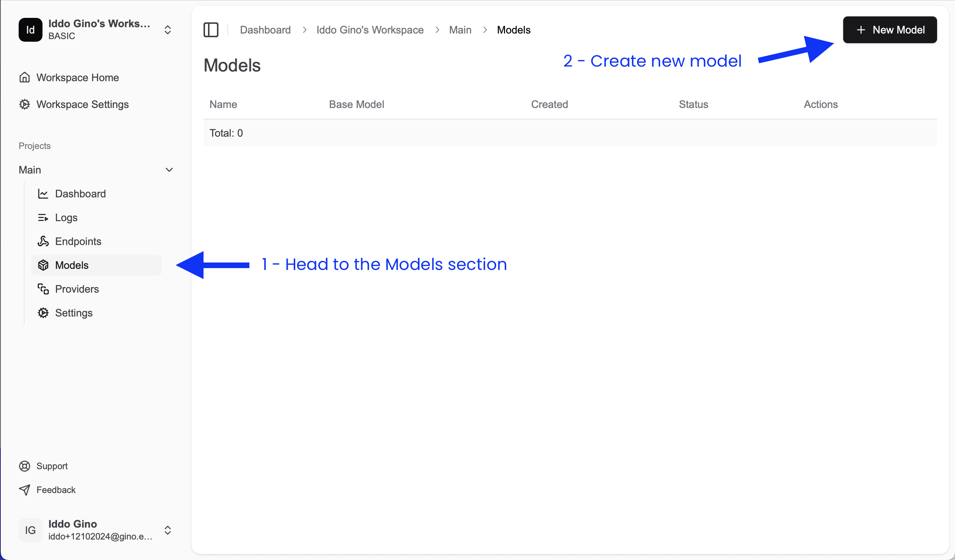The image size is (955, 560).
Task: Collapse the Main project chevron
Action: (x=169, y=170)
